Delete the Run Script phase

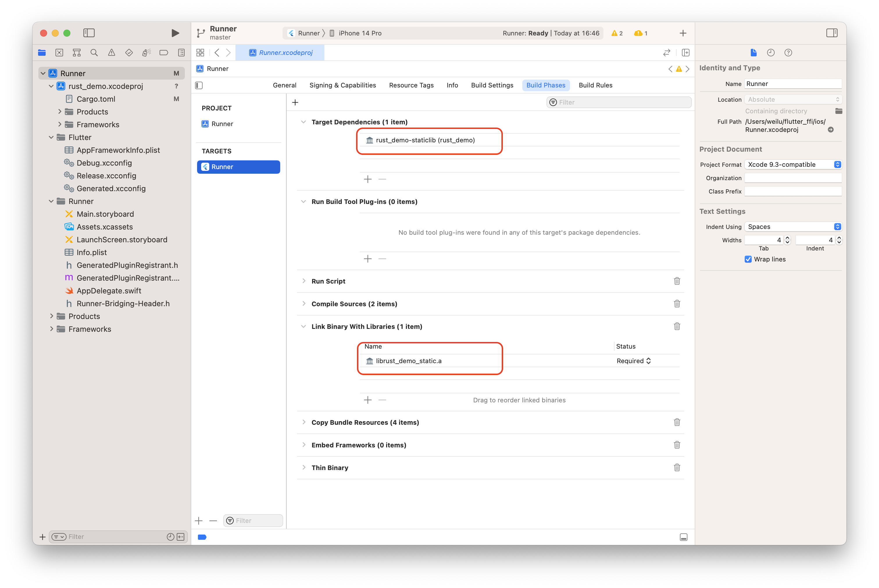pyautogui.click(x=676, y=281)
